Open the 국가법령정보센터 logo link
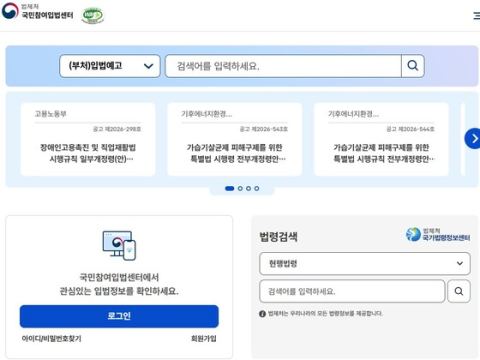Screen dimensions: 480x360 tap(438, 234)
